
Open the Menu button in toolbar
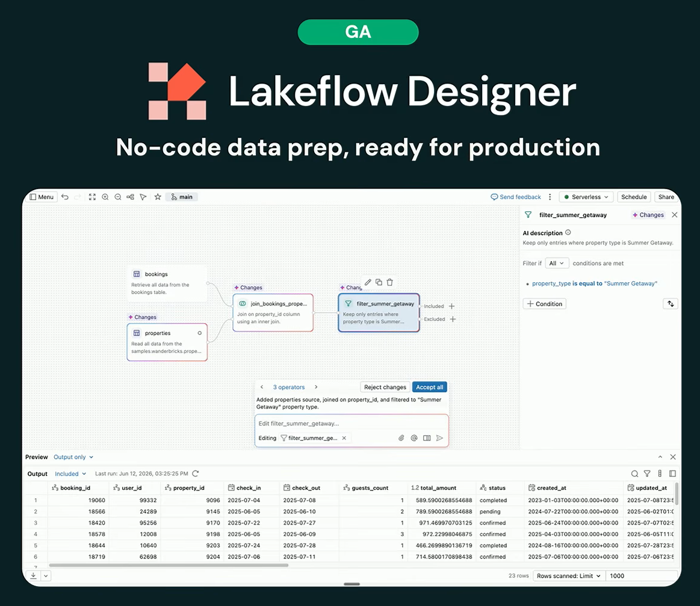coord(42,197)
